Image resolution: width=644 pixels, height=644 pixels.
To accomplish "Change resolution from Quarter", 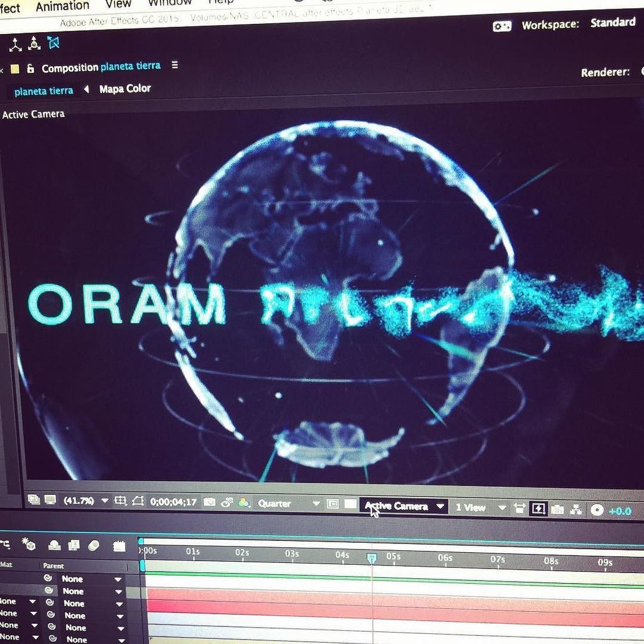I will click(276, 503).
